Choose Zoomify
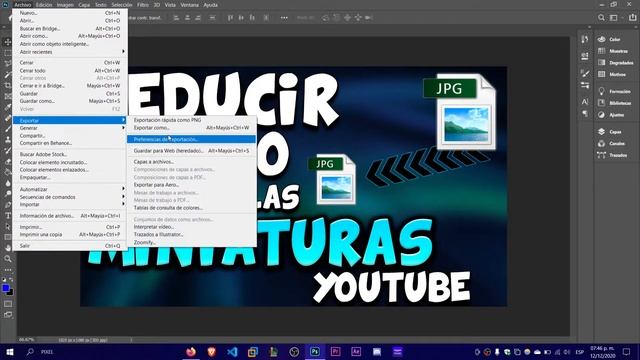Image resolution: width=640 pixels, height=360 pixels. click(x=191, y=242)
